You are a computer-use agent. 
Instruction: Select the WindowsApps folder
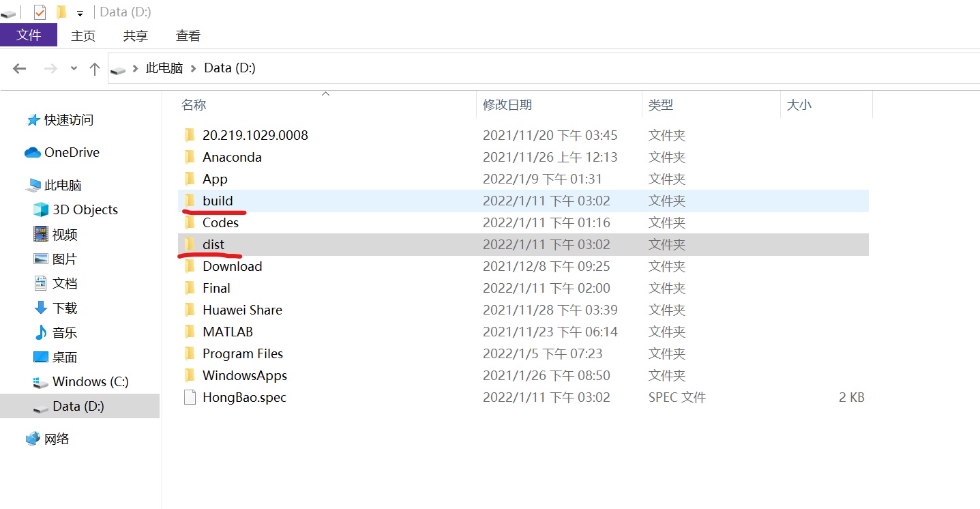244,375
